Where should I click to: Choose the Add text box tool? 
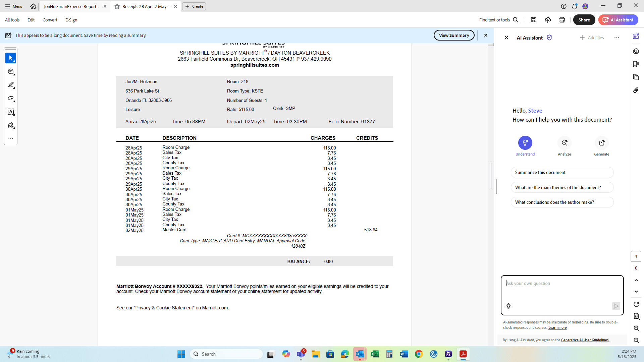coord(11,112)
